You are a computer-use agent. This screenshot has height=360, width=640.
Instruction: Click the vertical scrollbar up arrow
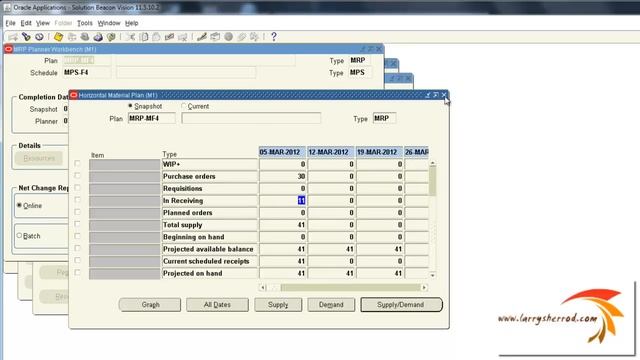[432, 163]
